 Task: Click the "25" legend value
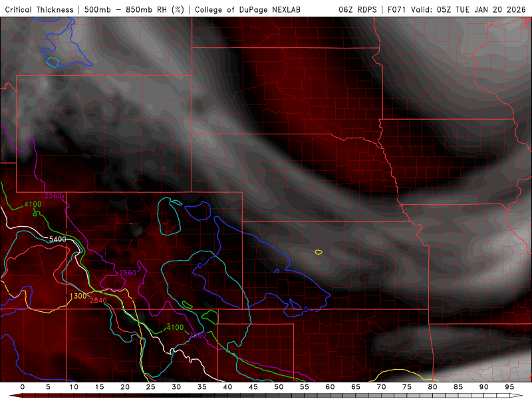[x=151, y=387]
